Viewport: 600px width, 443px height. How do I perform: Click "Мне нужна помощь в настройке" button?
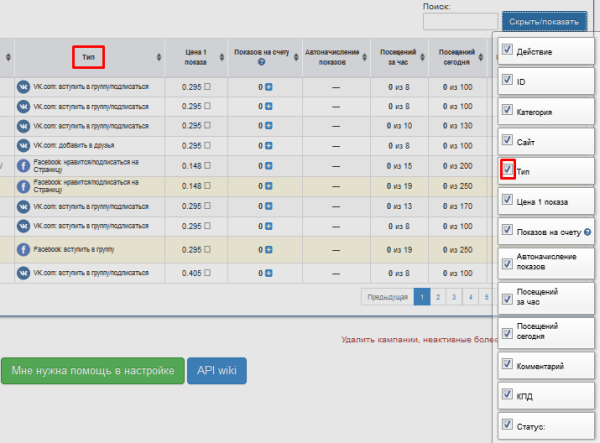point(93,371)
